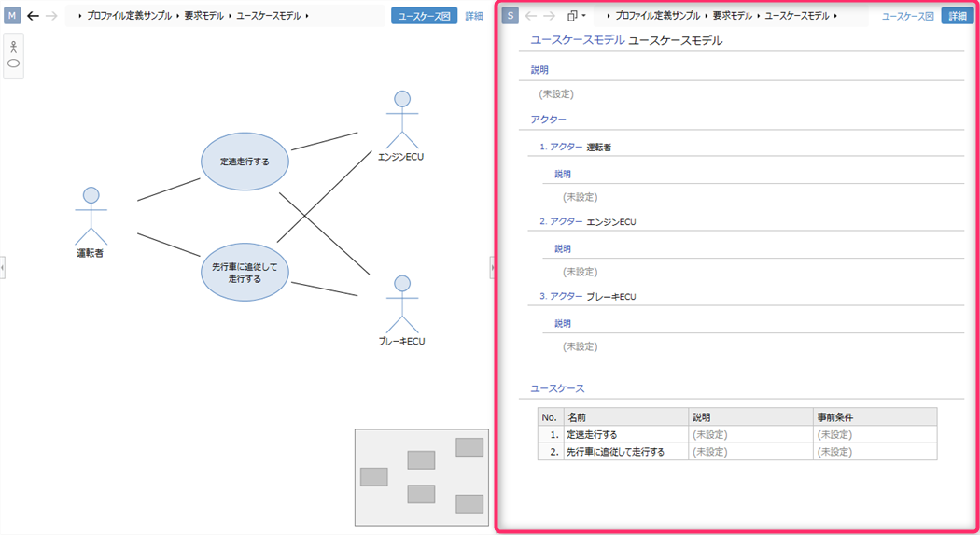Click 説明 cell in 定速走行する row
The height and width of the screenshot is (535, 980).
pos(750,434)
